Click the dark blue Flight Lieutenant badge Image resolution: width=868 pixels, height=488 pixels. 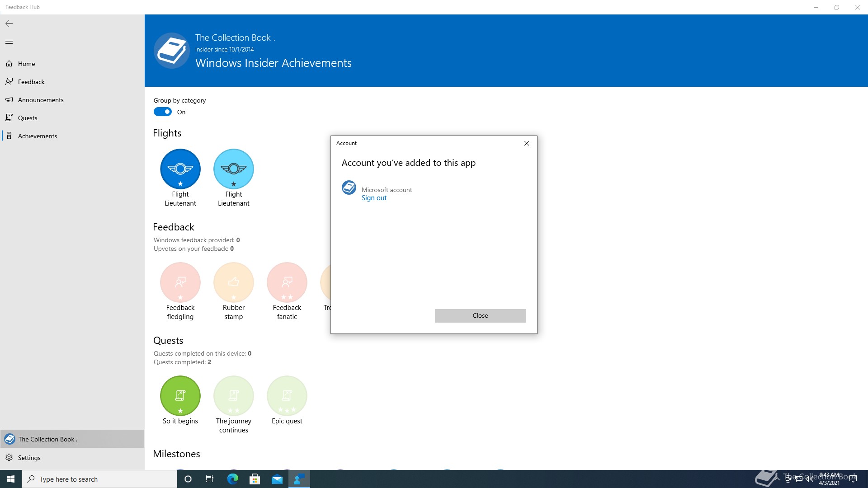[x=180, y=169]
